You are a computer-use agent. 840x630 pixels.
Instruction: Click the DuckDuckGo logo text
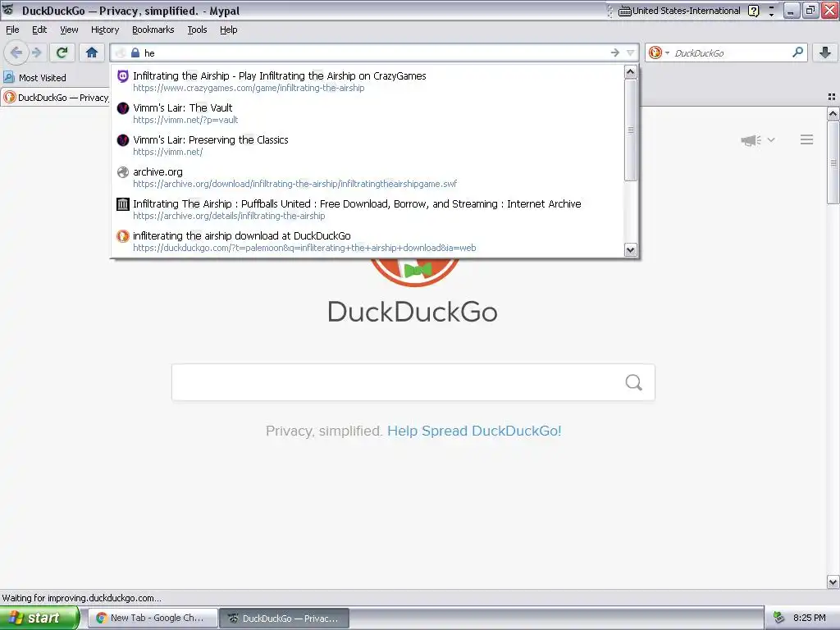click(x=413, y=312)
